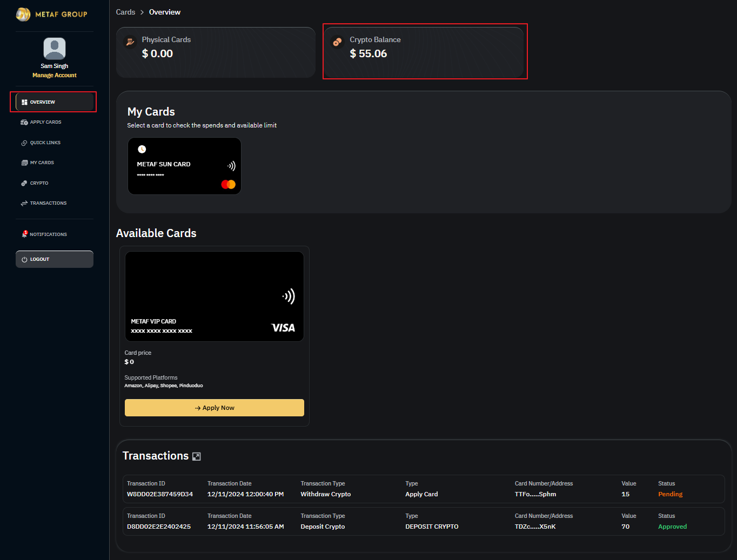Select the Metaf VIP Card image
Screen dimensions: 737x560
(215, 296)
